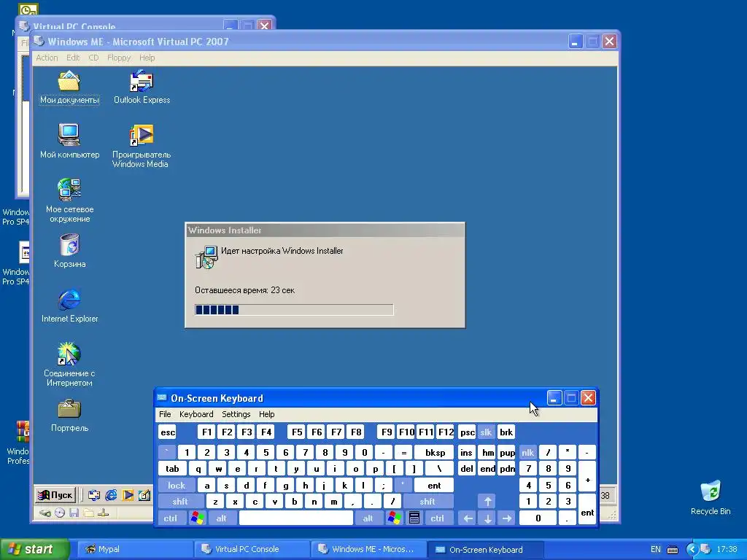This screenshot has width=747, height=560.
Task: Click the right arrow key
Action: click(x=507, y=518)
